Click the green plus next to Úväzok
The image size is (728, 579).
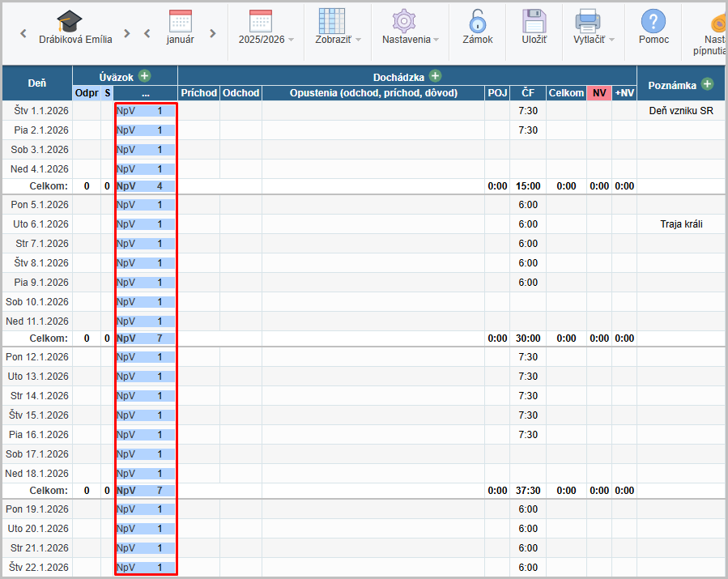(144, 76)
